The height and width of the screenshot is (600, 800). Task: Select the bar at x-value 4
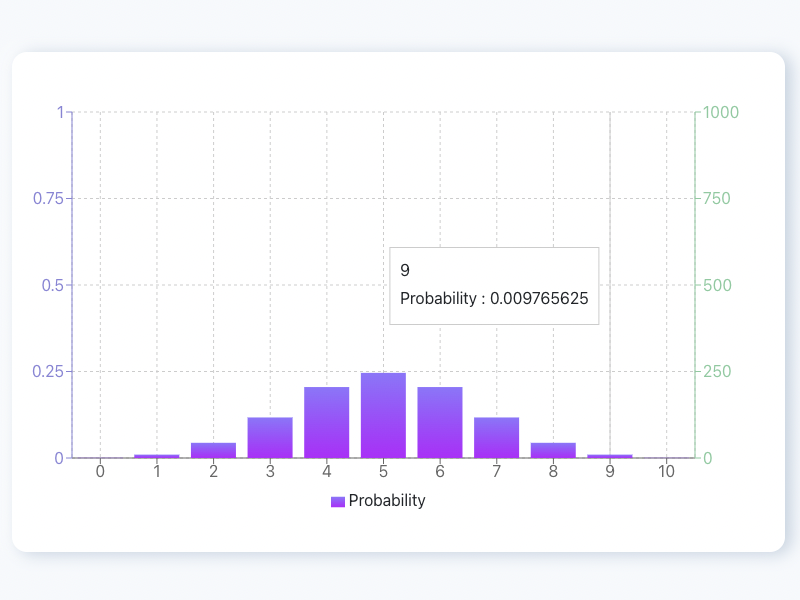coord(327,422)
